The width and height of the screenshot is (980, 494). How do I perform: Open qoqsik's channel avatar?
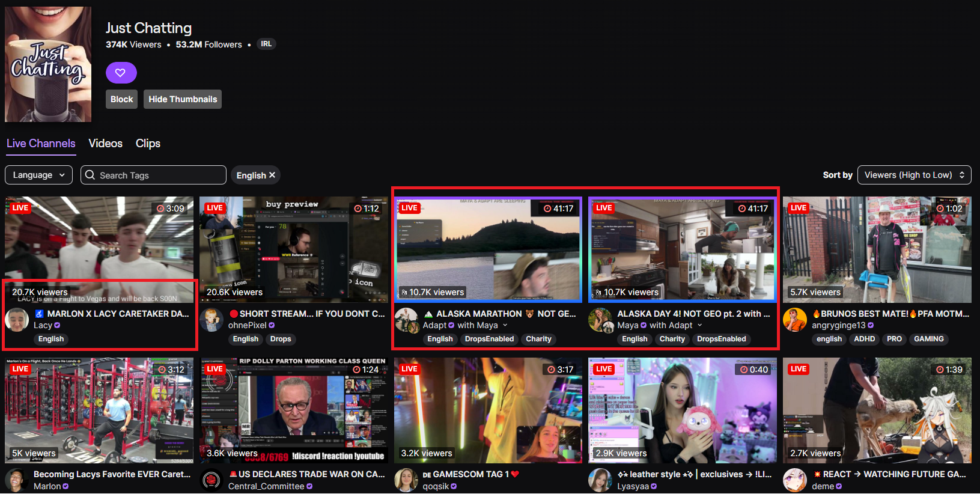click(406, 480)
